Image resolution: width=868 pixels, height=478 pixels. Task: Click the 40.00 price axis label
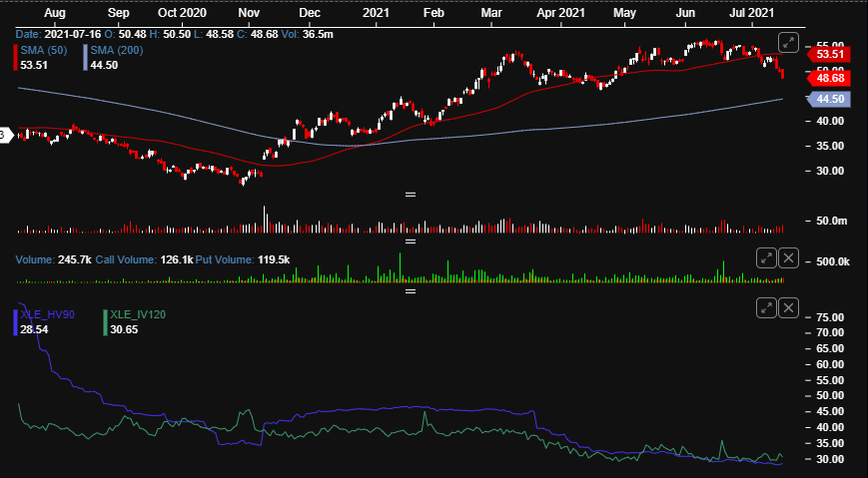tap(829, 121)
